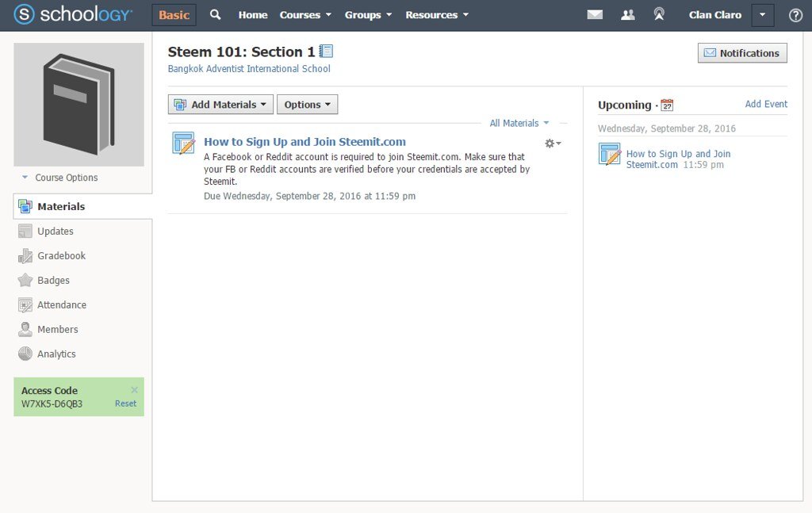Reset the access code
Viewport: 812px width, 513px height.
[125, 404]
